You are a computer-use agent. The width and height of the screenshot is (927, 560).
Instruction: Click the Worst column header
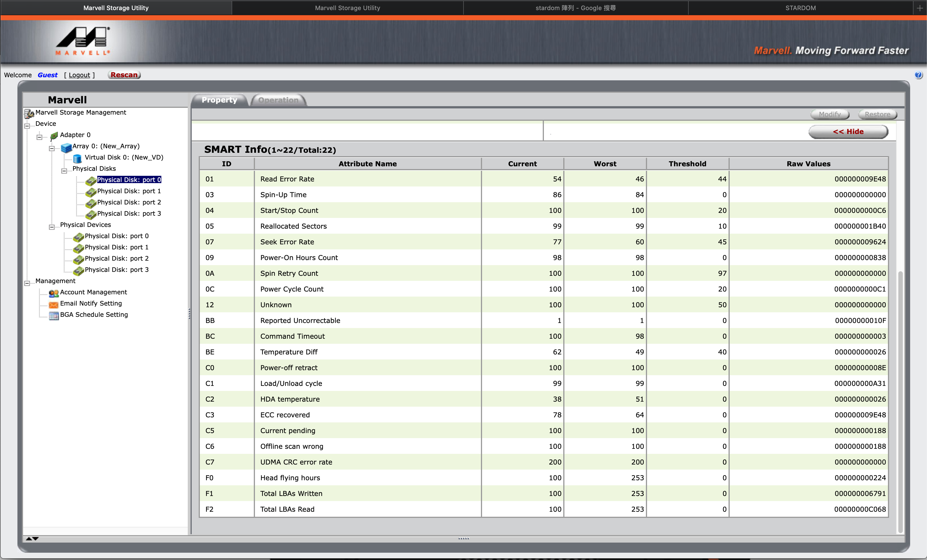(605, 164)
